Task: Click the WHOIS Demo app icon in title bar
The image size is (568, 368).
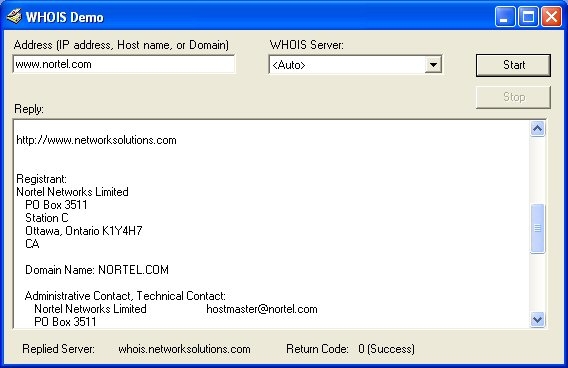Action: [14, 17]
